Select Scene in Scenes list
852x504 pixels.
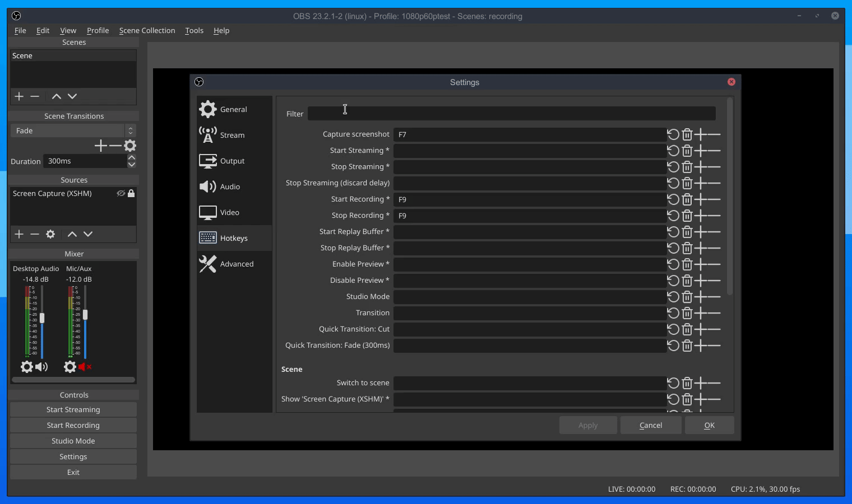tap(73, 55)
